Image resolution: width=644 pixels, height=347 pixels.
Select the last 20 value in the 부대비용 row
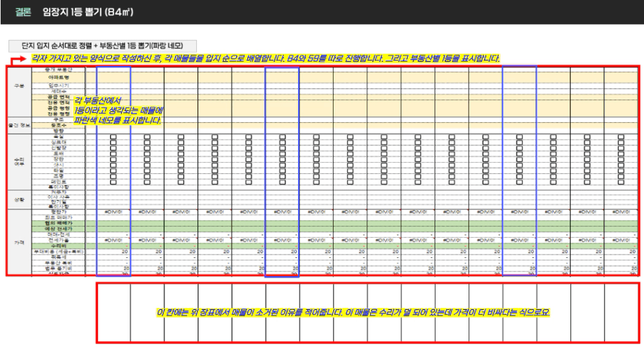(x=632, y=251)
